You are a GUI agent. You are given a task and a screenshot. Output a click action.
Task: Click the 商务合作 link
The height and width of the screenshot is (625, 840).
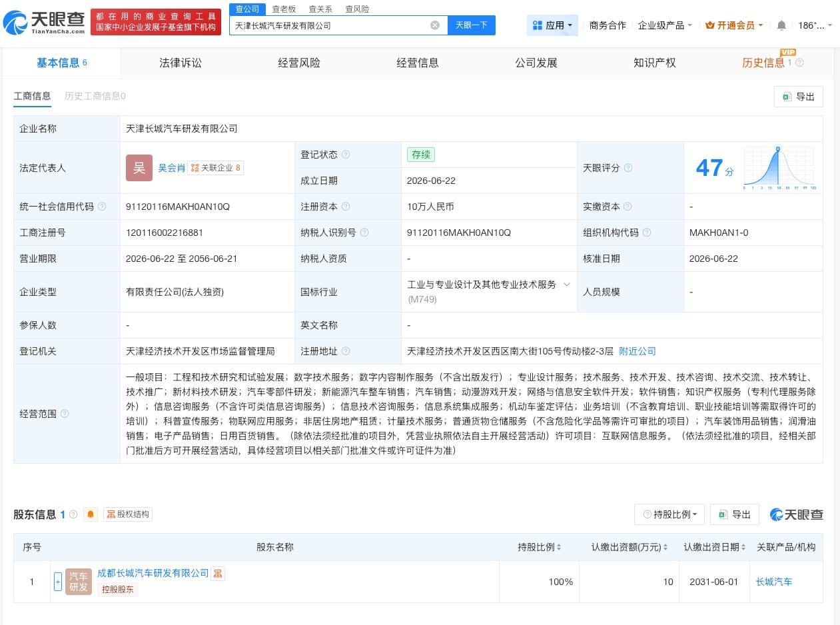click(x=608, y=25)
